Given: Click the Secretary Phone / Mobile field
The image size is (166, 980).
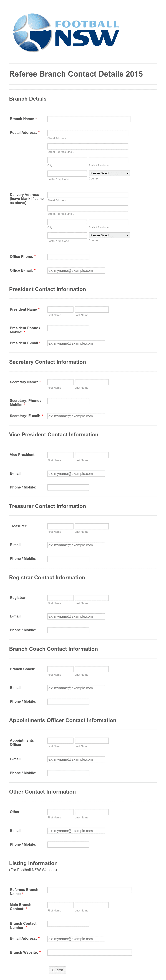Looking at the screenshot, I should tap(68, 401).
